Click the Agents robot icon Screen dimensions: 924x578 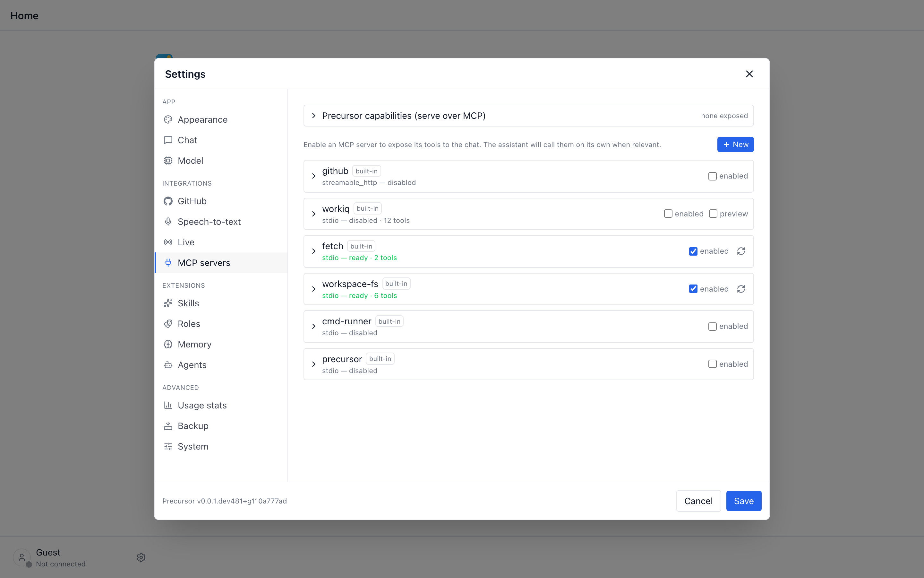(168, 365)
